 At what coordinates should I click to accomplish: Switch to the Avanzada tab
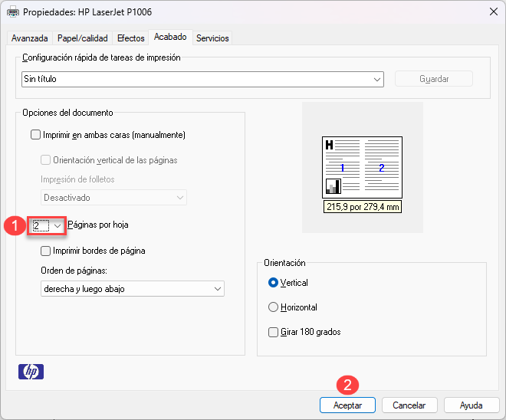(30, 38)
